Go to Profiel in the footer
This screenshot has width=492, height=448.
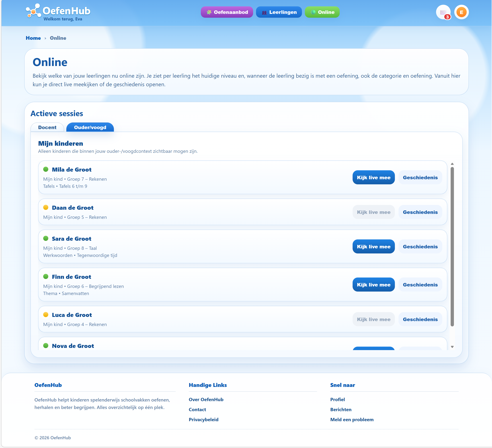click(x=337, y=400)
